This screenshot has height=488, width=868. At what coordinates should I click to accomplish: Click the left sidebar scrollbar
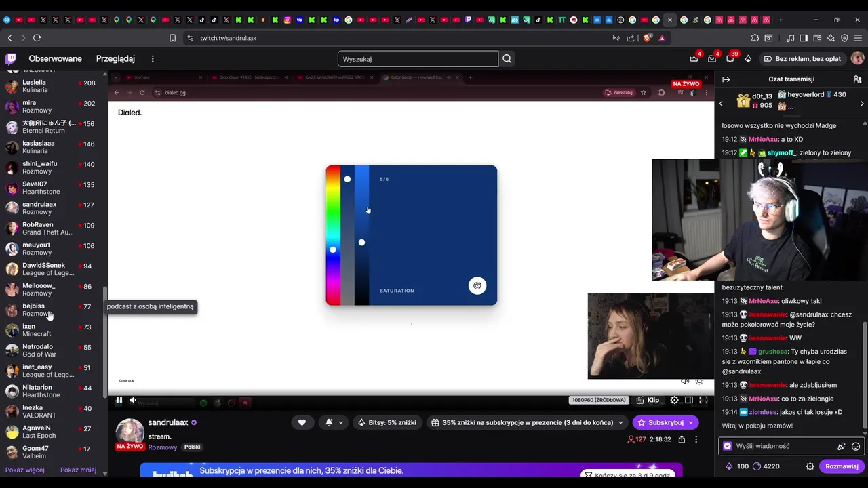click(x=104, y=342)
